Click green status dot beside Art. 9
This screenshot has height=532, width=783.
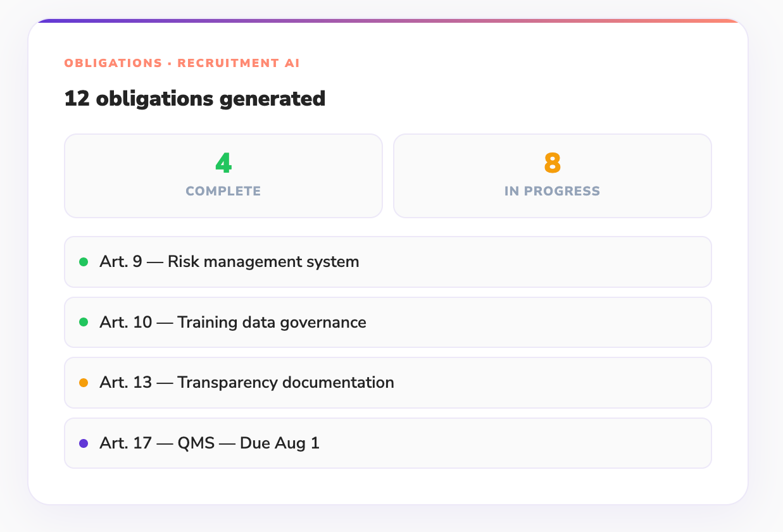click(84, 262)
